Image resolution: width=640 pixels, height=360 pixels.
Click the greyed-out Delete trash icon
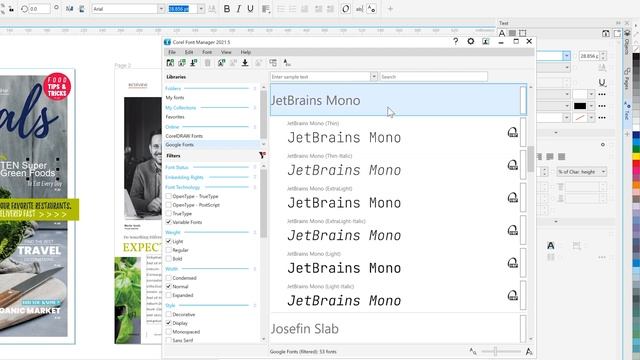click(208, 63)
